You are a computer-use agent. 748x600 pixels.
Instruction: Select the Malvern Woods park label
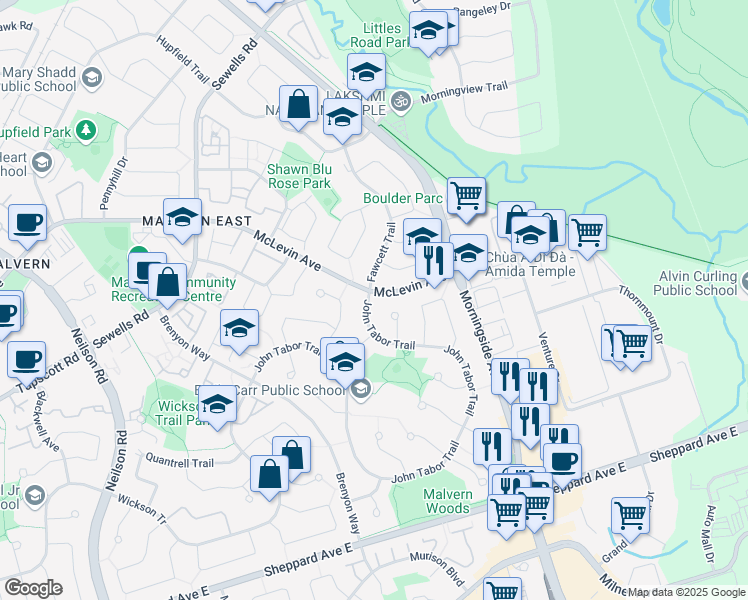(447, 501)
